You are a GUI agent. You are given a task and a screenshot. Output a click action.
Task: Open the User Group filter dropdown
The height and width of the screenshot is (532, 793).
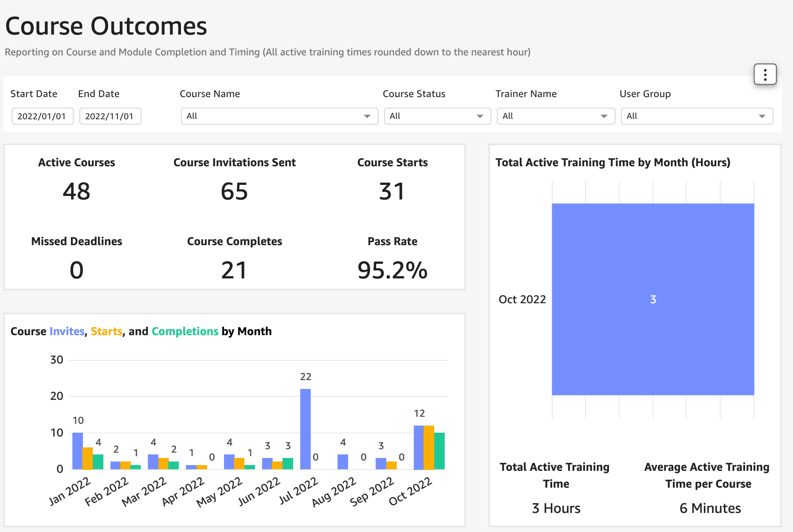point(696,116)
